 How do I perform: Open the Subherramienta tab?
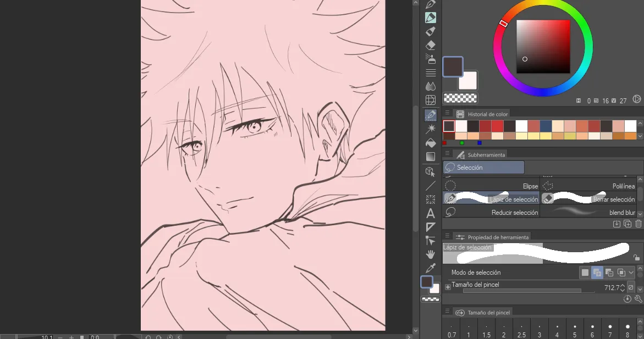tap(480, 155)
